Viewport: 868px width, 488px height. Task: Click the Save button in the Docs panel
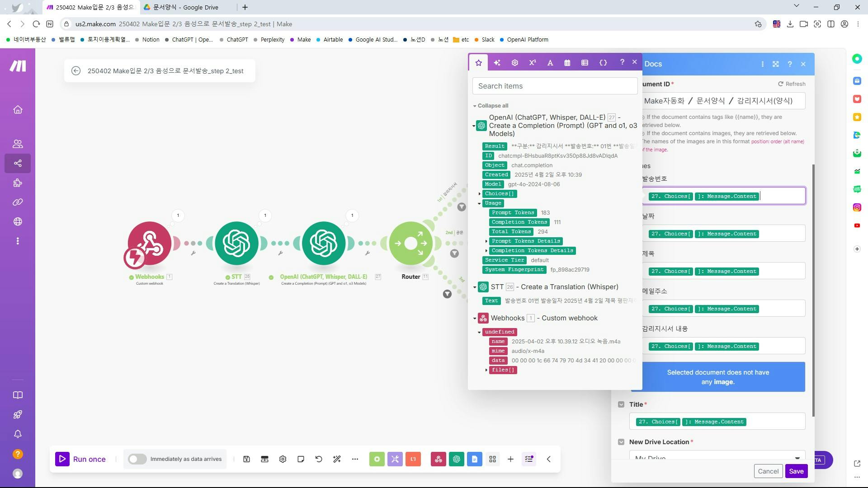(796, 471)
